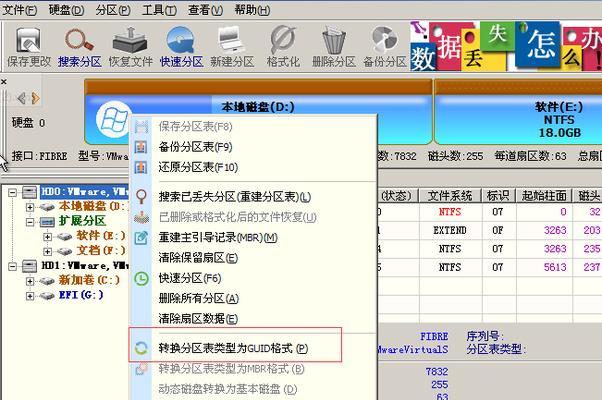Click the back navigation arrow beside disk bar
Screen dimensions: 602x400
(x=22, y=98)
